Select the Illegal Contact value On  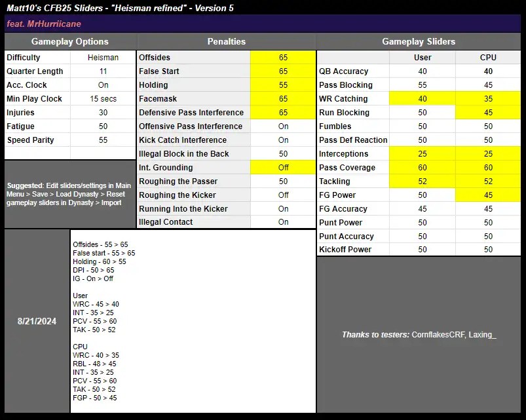click(x=283, y=221)
